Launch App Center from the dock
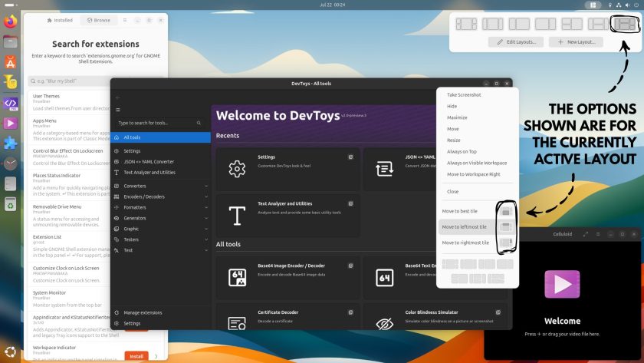 10,62
